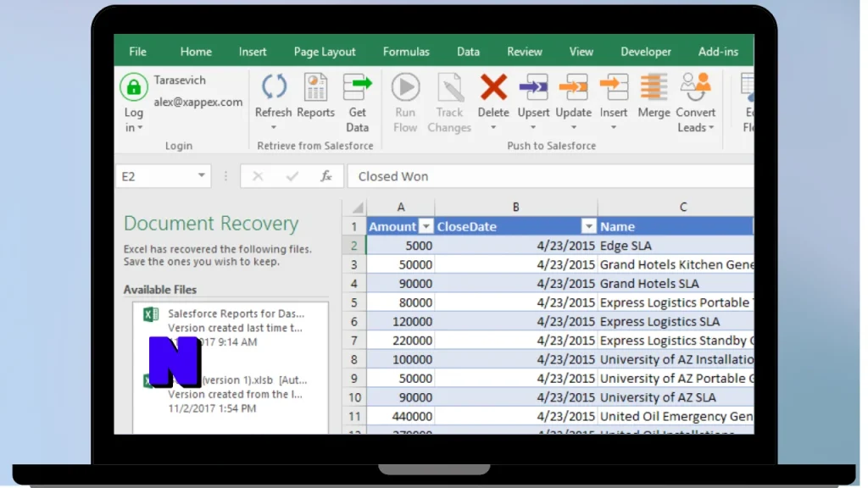The width and height of the screenshot is (868, 488).
Task: Open the Amount column filter dropdown
Action: click(426, 226)
